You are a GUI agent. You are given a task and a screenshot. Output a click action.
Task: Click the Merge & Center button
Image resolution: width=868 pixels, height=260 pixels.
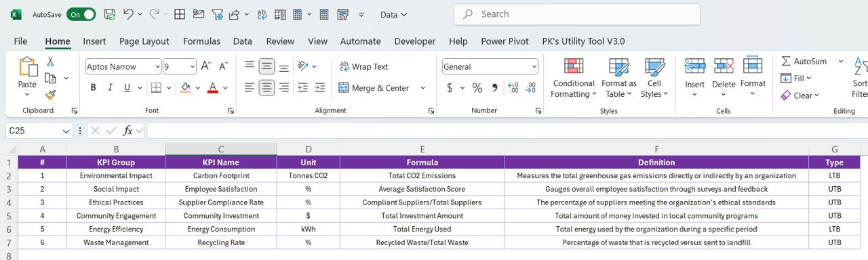click(374, 88)
